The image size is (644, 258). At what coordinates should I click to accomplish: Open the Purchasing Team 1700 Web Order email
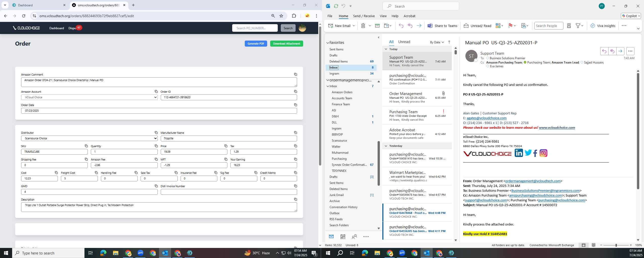(x=417, y=116)
